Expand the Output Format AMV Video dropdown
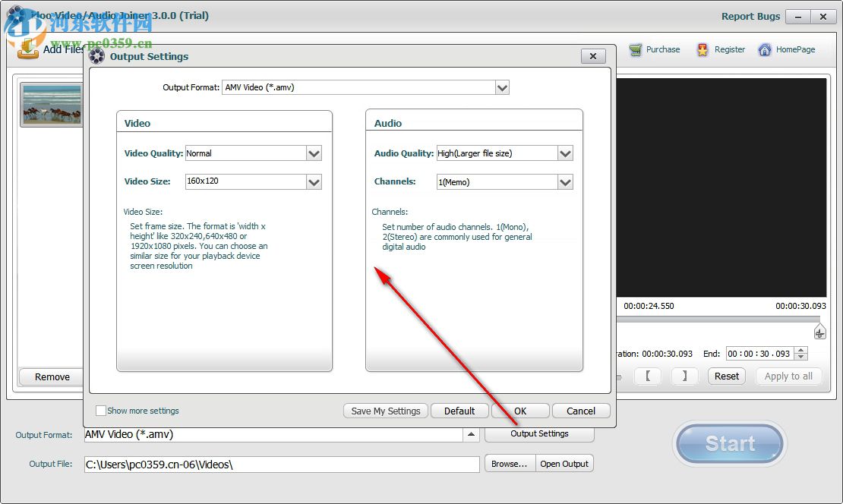This screenshot has height=504, width=843. 501,88
